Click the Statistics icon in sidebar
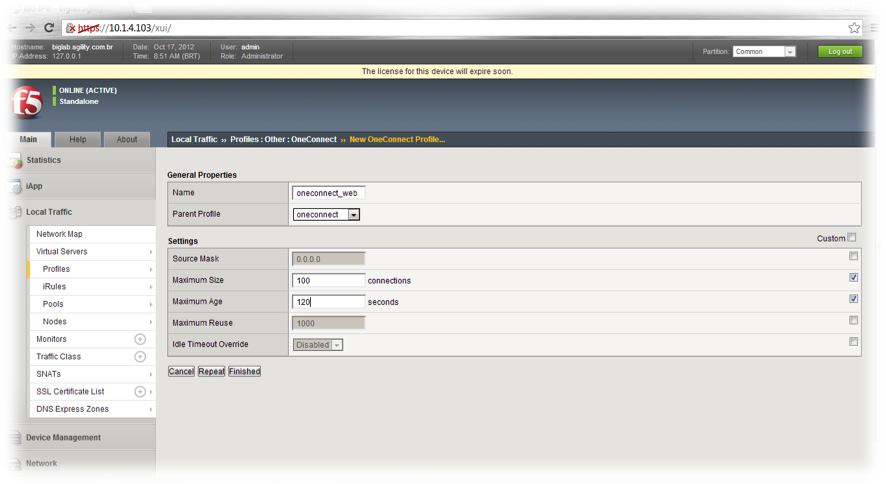 pos(13,160)
